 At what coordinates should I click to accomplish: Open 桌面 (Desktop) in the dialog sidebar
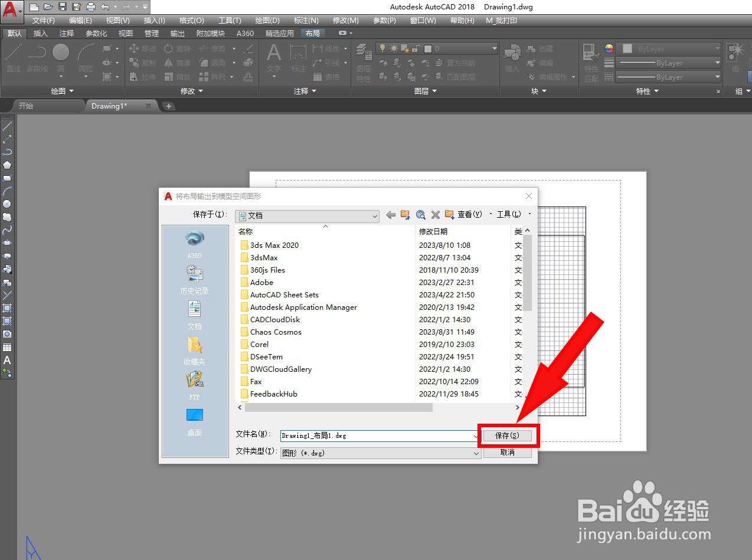195,422
